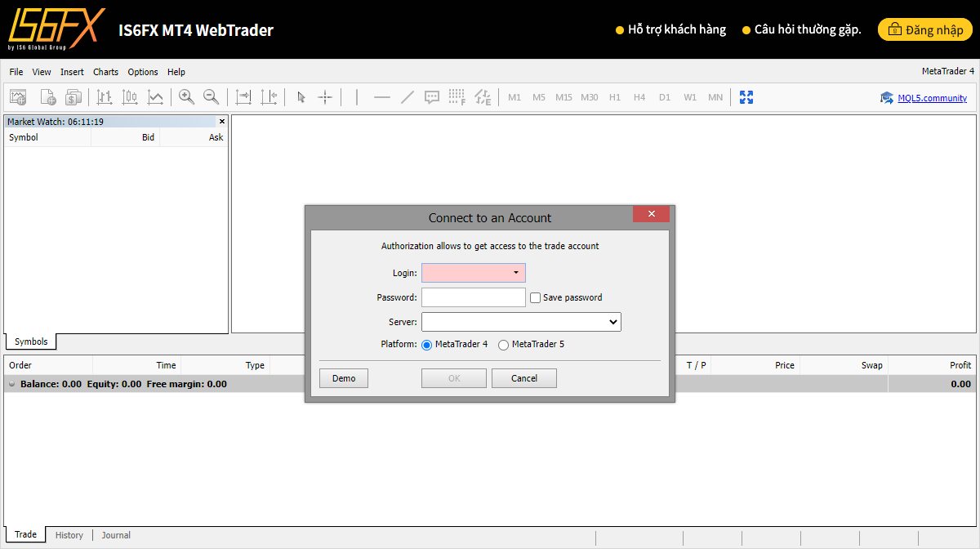
Task: Select the M1 timeframe
Action: [x=514, y=97]
